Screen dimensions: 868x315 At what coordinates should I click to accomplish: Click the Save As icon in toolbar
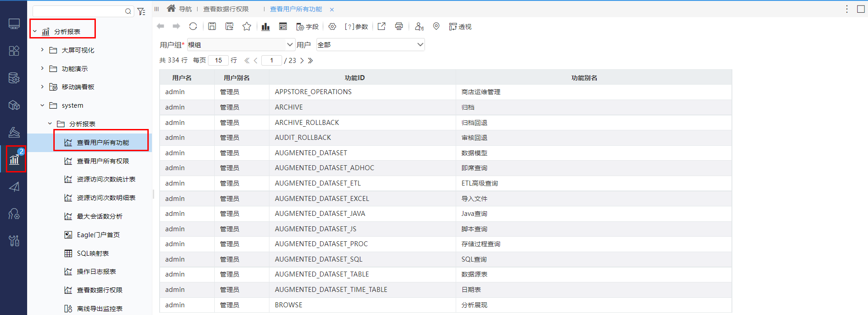pos(230,26)
